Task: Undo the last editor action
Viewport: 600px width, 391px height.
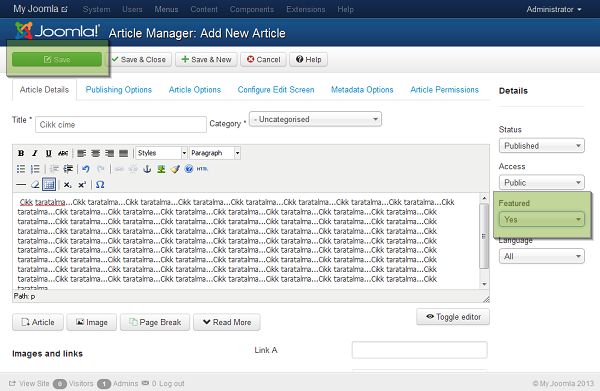Action: pos(86,169)
